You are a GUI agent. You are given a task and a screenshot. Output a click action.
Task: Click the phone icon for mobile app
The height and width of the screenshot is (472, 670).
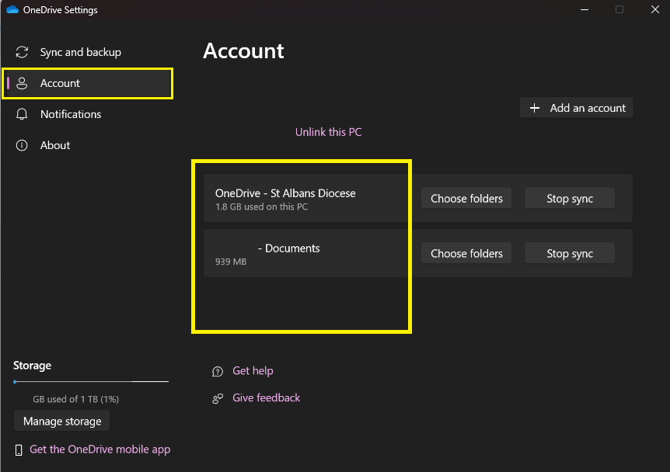point(18,450)
